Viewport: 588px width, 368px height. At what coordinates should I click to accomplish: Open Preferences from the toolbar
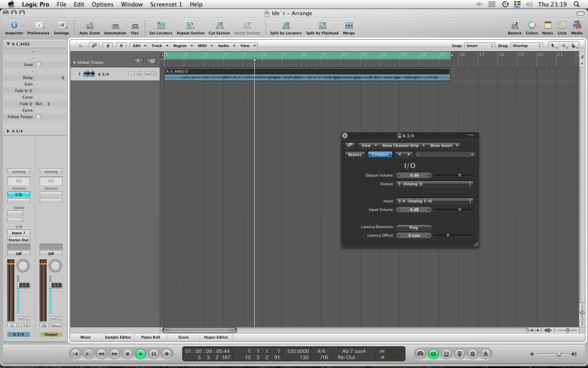(x=38, y=28)
